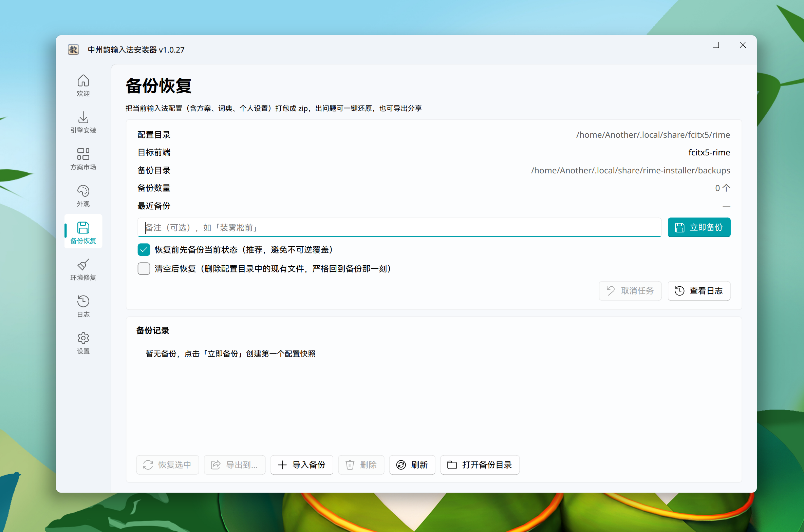Click the 删除 trash button
804x532 pixels.
point(361,465)
